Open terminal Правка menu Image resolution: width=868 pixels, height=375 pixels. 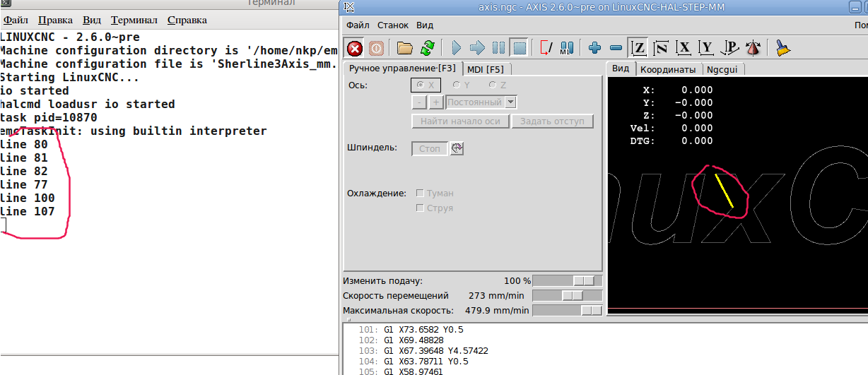pyautogui.click(x=55, y=20)
